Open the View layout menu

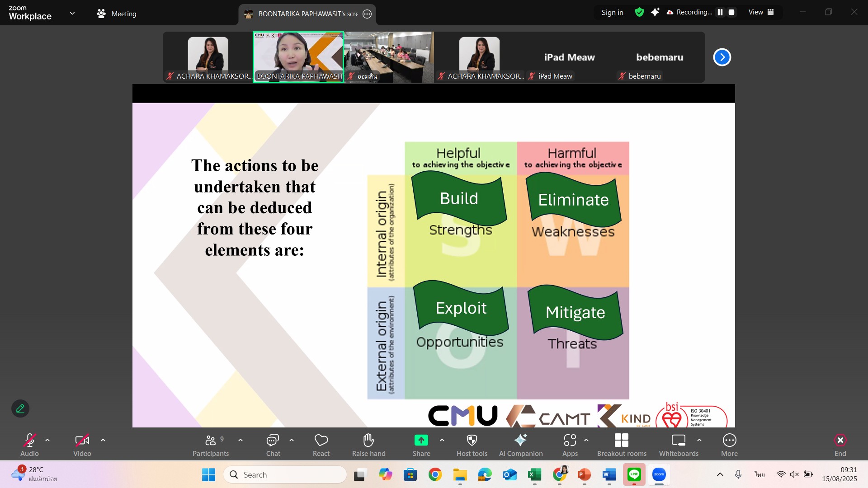point(761,12)
